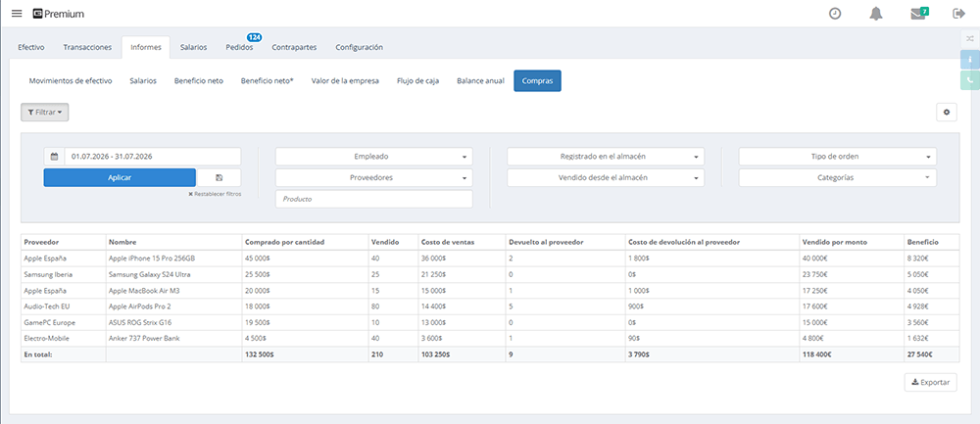Open table settings gear icon
Viewport: 980px width, 424px height.
coord(947,113)
